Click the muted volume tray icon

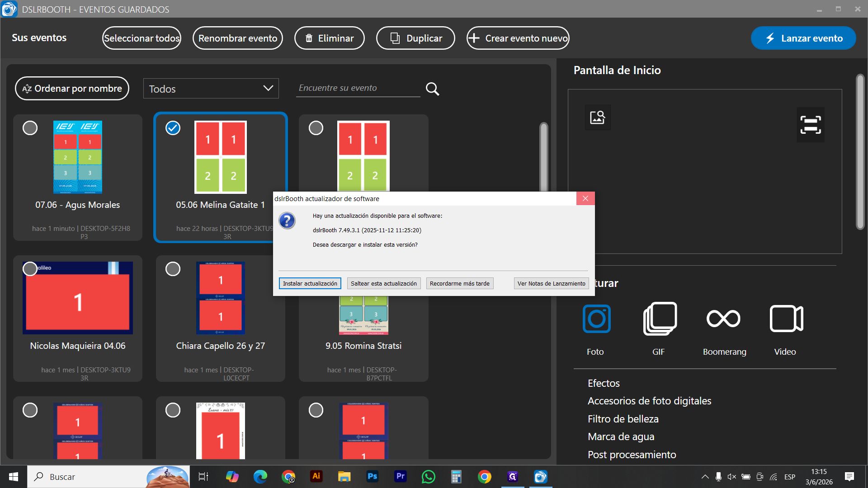[732, 477]
